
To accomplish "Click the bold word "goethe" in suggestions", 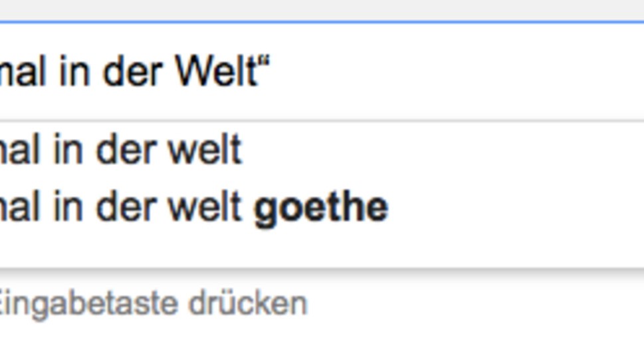I will (321, 208).
